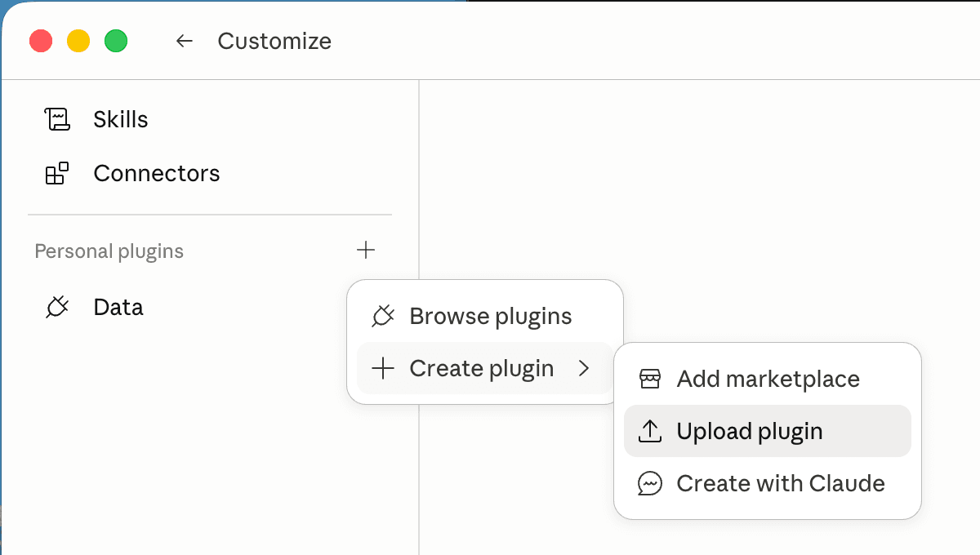Select the plus icon beside Create plugin
The height and width of the screenshot is (555, 980).
[382, 368]
